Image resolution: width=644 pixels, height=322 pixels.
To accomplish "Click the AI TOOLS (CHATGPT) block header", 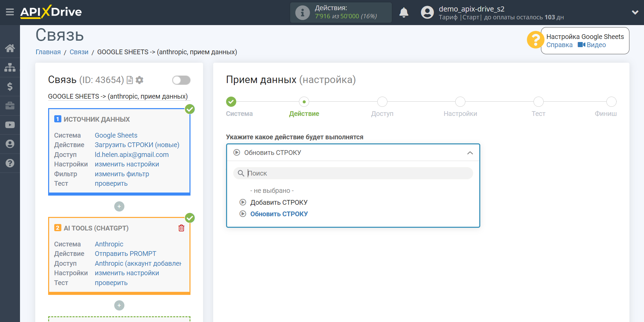I will coord(96,228).
